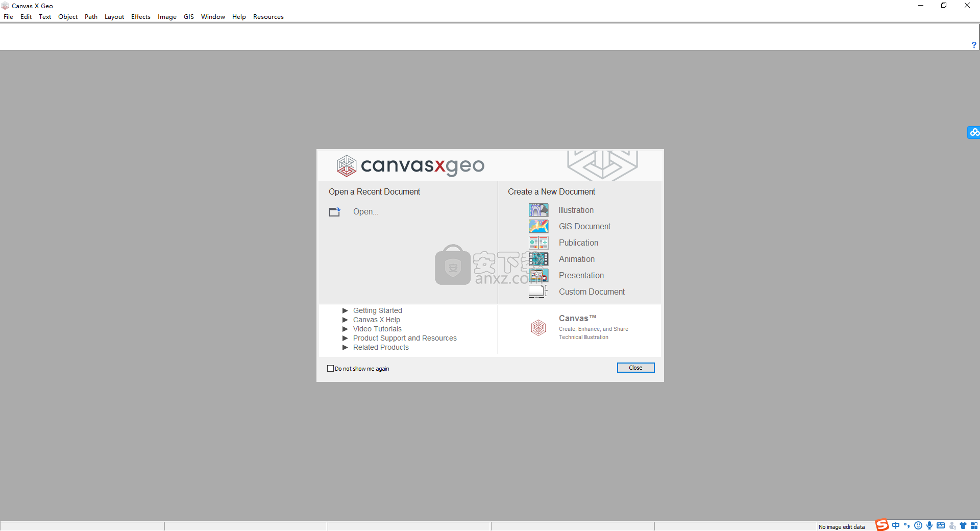This screenshot has width=980, height=531.
Task: Click the Open folder icon
Action: 334,212
